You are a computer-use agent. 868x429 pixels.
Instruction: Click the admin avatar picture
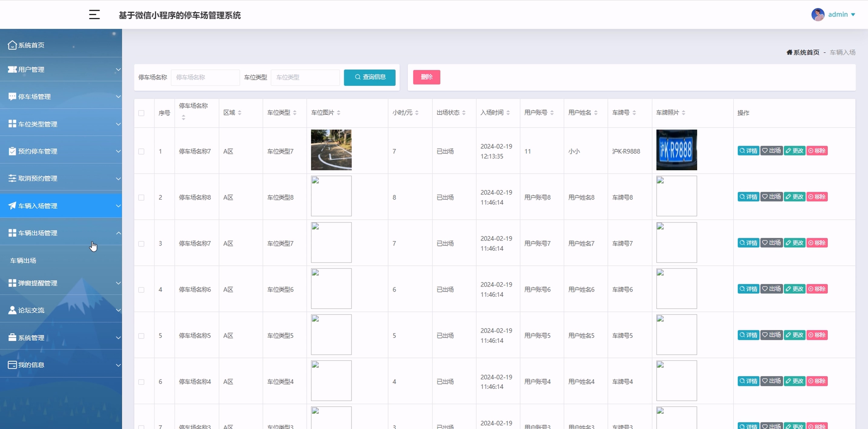coord(817,15)
